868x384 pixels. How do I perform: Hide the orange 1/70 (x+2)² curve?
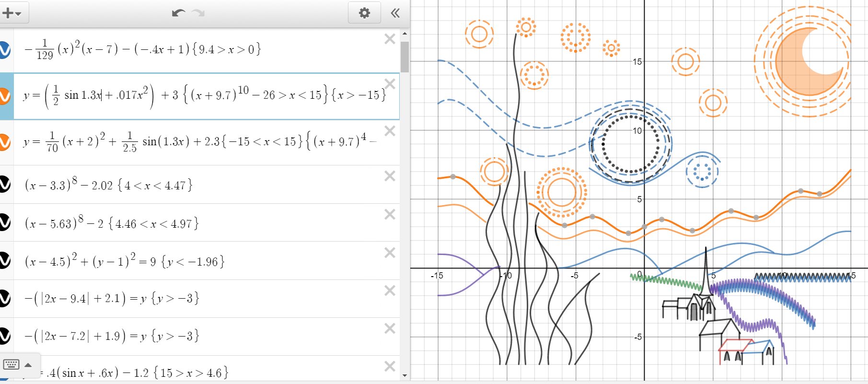[4, 142]
